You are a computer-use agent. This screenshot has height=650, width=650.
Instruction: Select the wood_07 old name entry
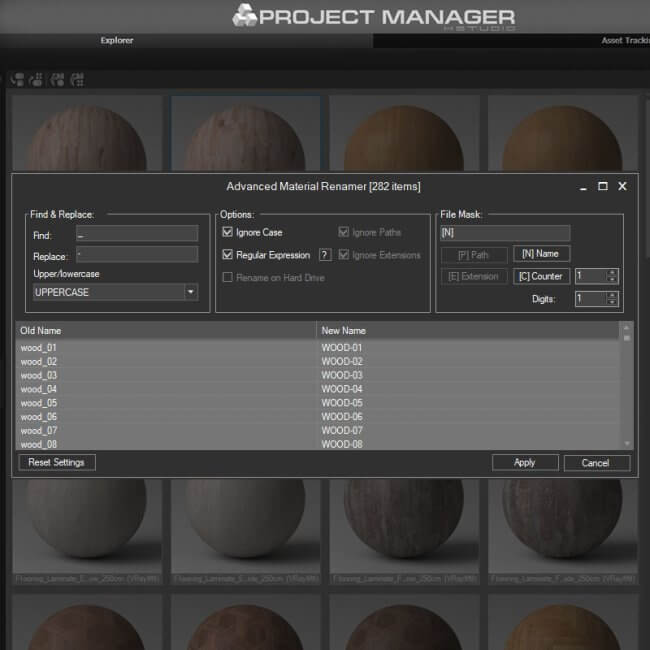pos(166,430)
